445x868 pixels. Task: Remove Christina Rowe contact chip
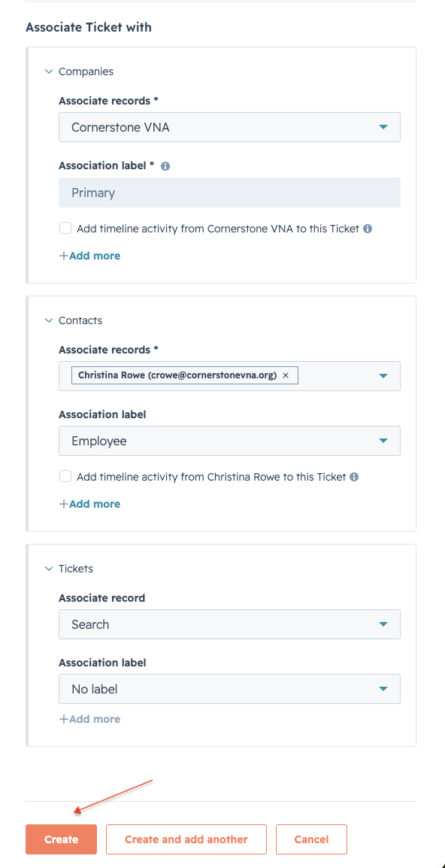tap(286, 375)
